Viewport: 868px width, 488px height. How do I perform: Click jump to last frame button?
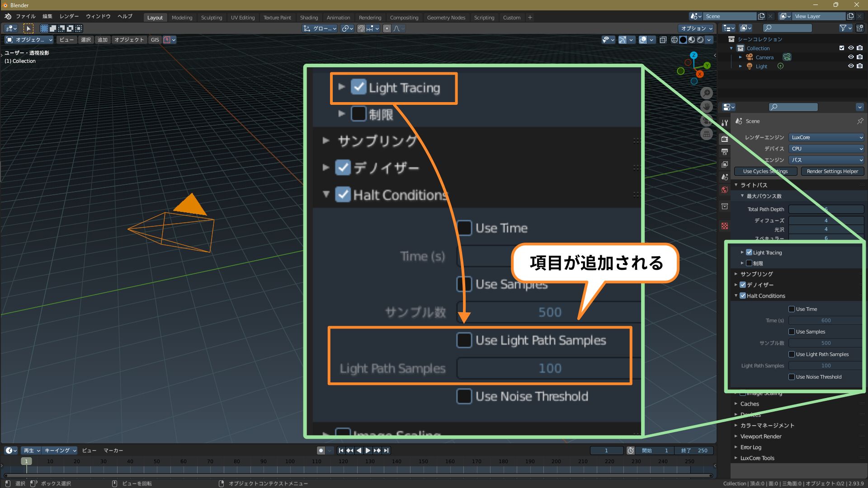click(386, 450)
